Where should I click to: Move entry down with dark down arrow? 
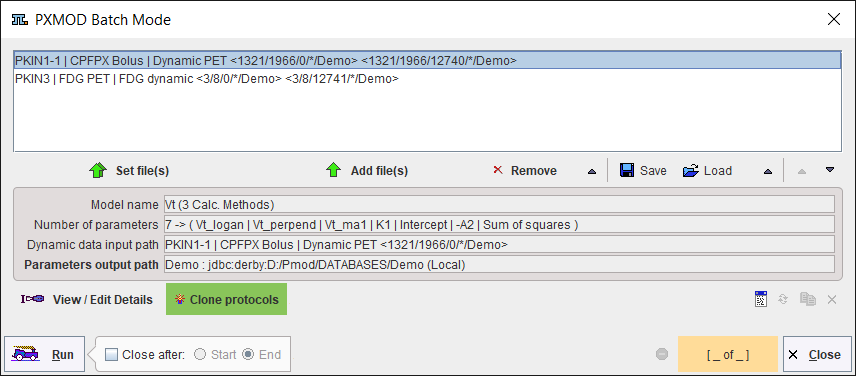click(x=830, y=170)
